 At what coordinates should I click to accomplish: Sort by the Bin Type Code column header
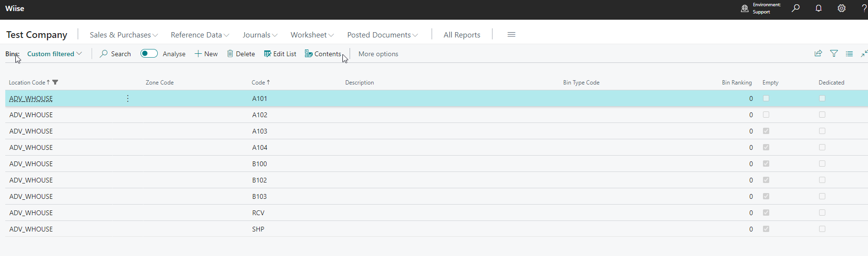click(x=581, y=83)
